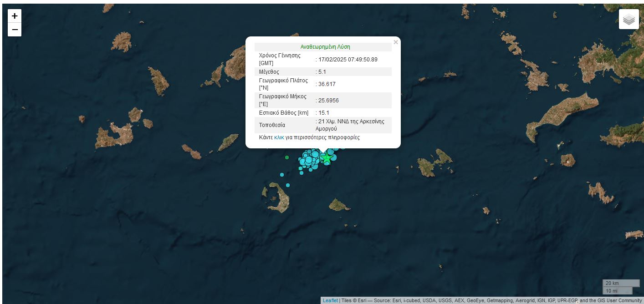Screen dimensions: 644x304
Task: Click the 'Αναθεωρημένη Λύση' popup header
Action: click(325, 47)
